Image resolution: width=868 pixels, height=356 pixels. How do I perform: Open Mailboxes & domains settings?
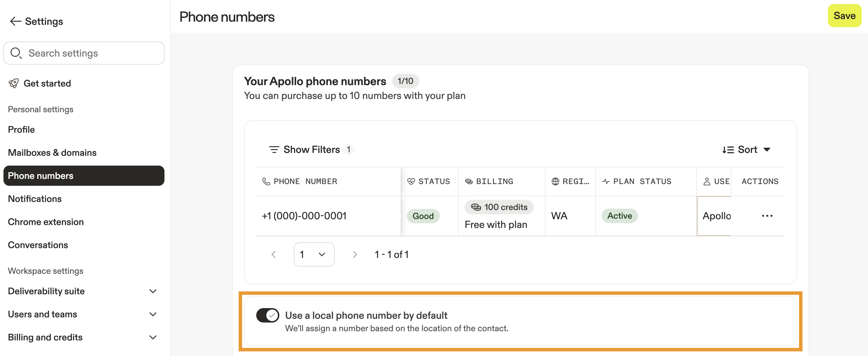[x=52, y=153]
